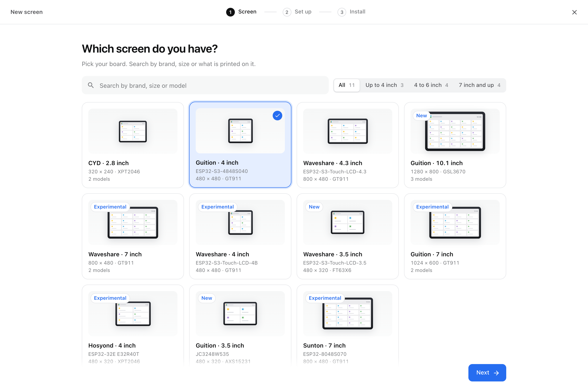This screenshot has height=391, width=588.
Task: Show 4 to 6 inch screens
Action: pos(431,85)
